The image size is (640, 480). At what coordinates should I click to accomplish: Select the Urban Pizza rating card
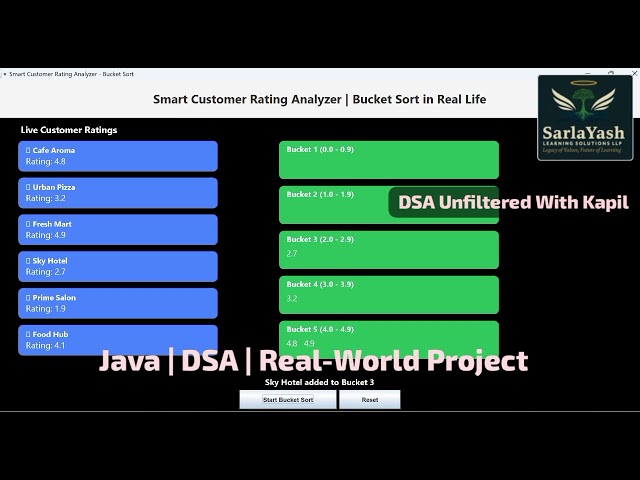118,193
